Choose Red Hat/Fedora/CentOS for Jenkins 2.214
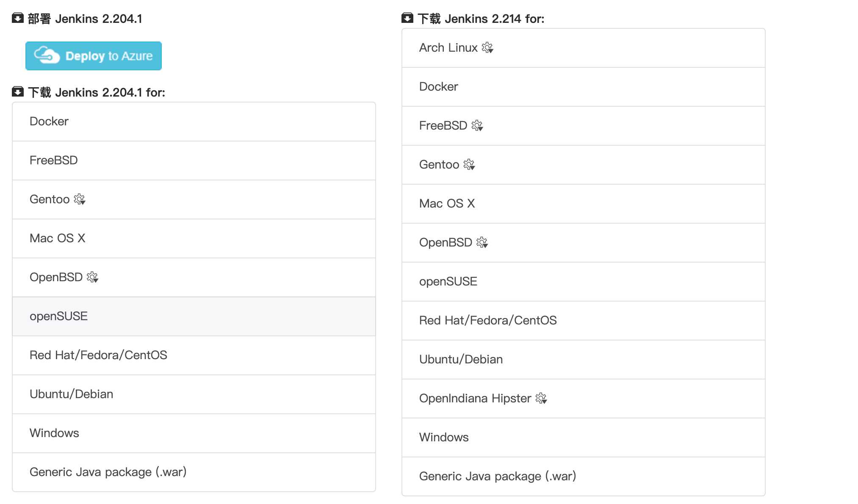 pyautogui.click(x=584, y=321)
